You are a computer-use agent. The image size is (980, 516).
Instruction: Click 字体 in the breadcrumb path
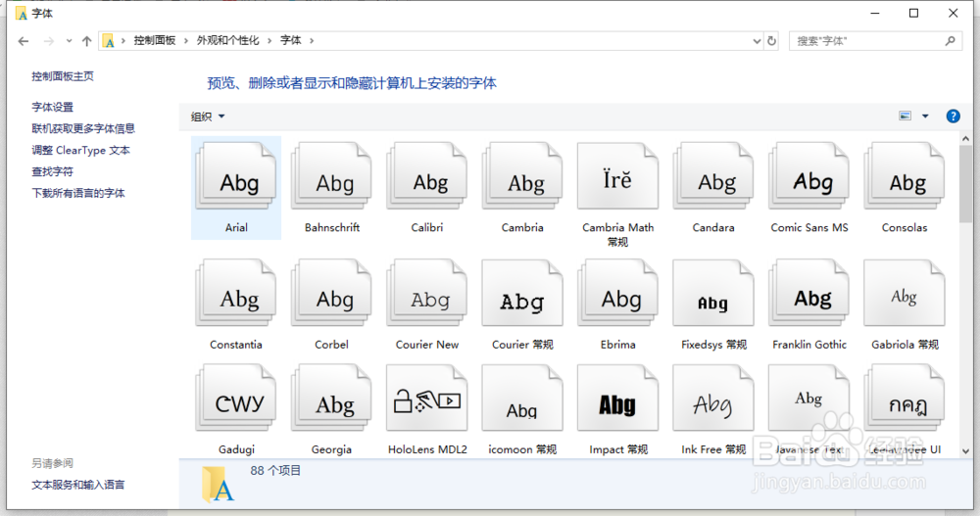[x=291, y=40]
